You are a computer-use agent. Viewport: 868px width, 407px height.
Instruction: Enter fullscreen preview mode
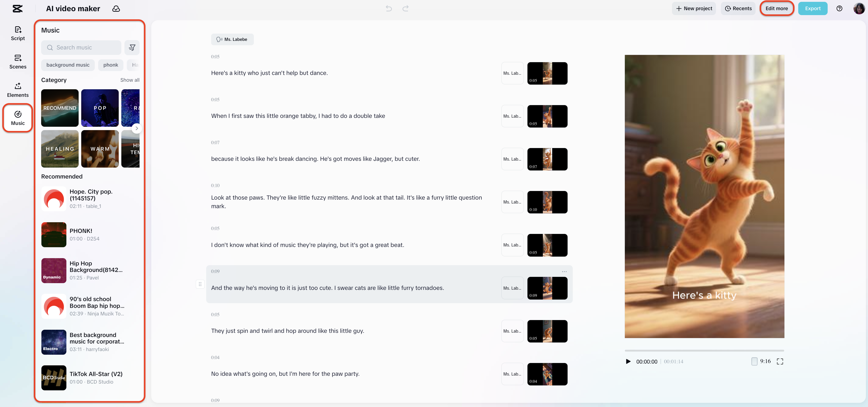tap(780, 361)
